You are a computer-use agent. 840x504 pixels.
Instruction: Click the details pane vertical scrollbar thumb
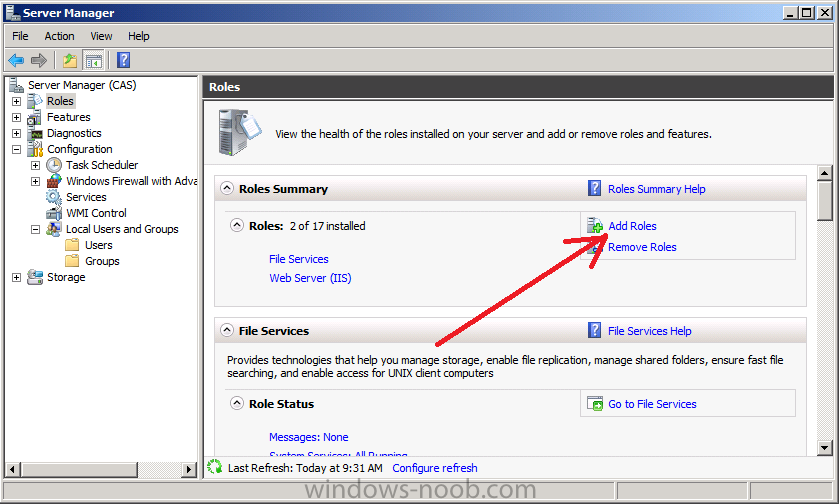point(824,200)
